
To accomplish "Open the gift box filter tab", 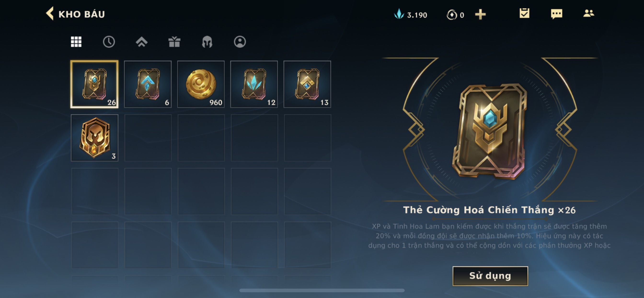I will pos(174,42).
